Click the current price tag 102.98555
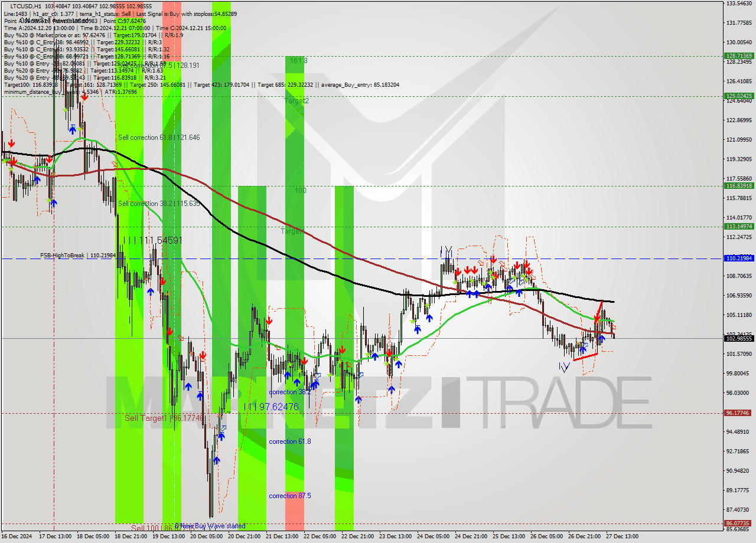This screenshot has width=756, height=543. click(739, 338)
